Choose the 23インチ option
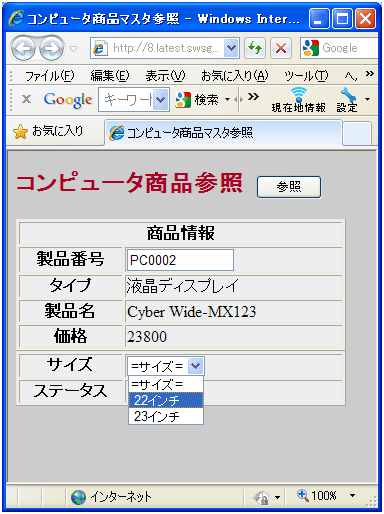Screen dimensions: 384x514 click(166, 416)
